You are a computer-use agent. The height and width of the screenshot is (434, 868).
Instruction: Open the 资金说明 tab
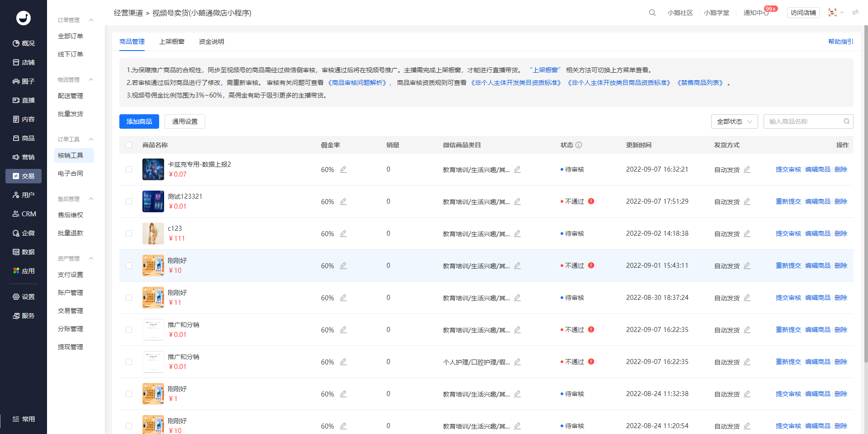(212, 42)
